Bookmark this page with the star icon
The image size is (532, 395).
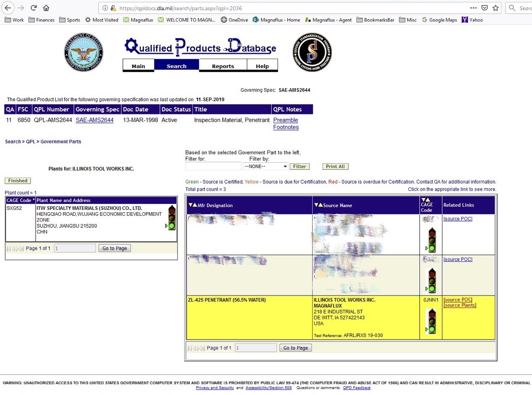(496, 8)
